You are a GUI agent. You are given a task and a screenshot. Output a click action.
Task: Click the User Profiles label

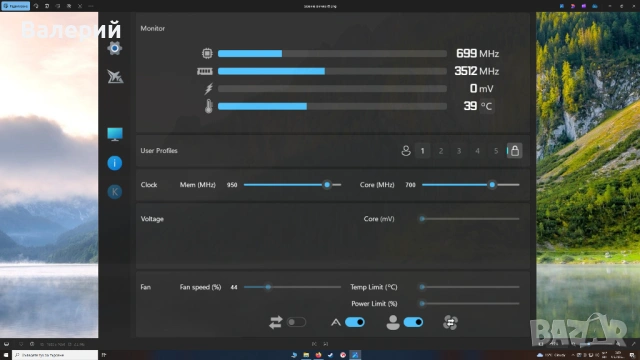pyautogui.click(x=159, y=151)
